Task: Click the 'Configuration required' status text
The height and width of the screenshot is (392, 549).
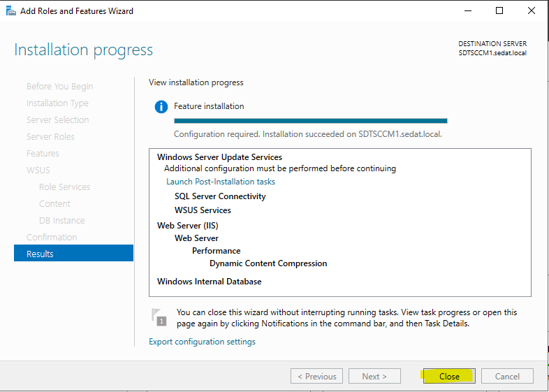Action: tap(308, 134)
